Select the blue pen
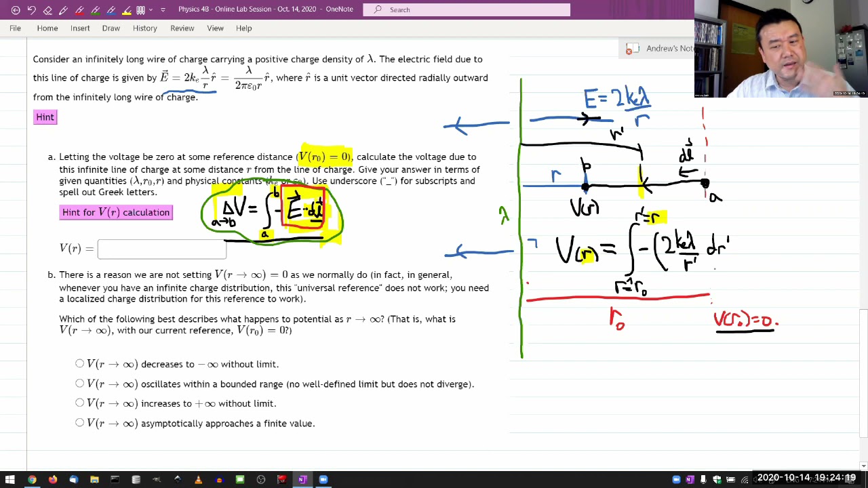 111,9
